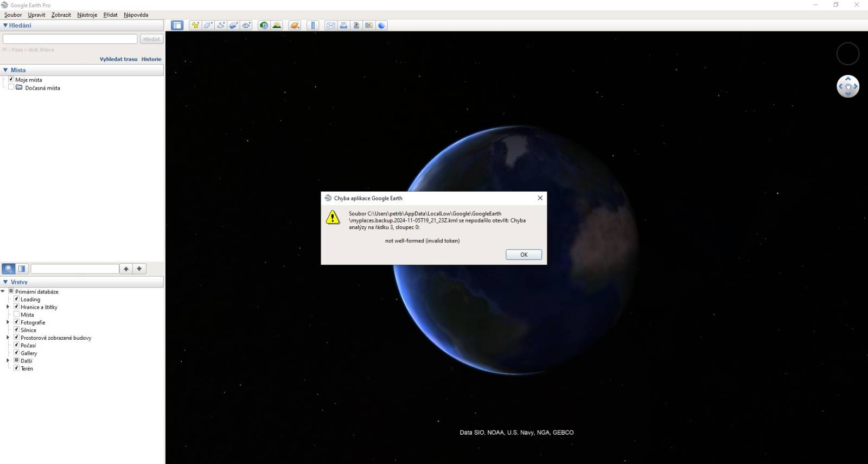Uncheck the Moje místa checkbox
Image resolution: width=868 pixels, height=464 pixels.
coord(11,79)
